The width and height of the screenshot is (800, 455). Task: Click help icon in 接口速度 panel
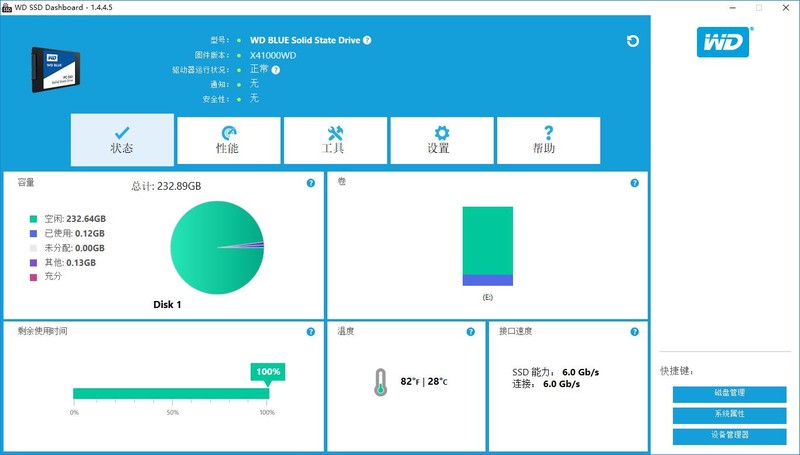634,331
